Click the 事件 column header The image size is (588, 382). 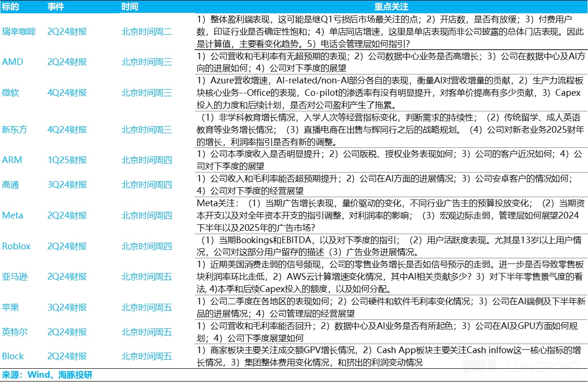pos(56,7)
